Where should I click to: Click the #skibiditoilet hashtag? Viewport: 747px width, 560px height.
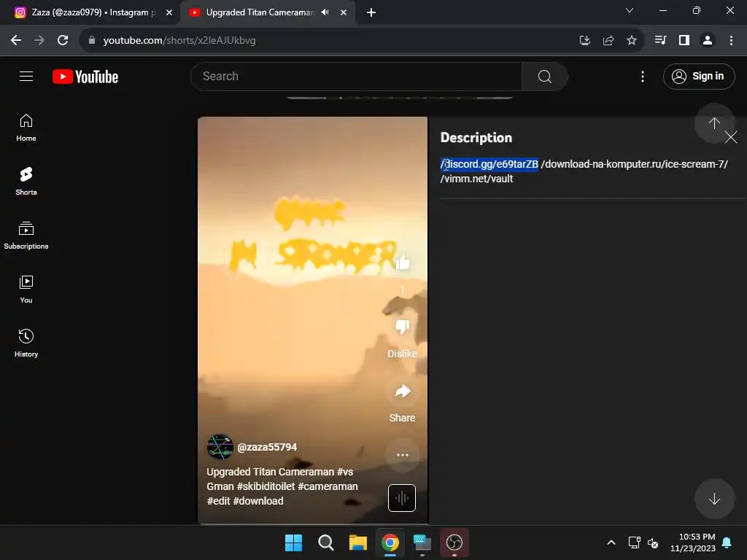pos(266,486)
